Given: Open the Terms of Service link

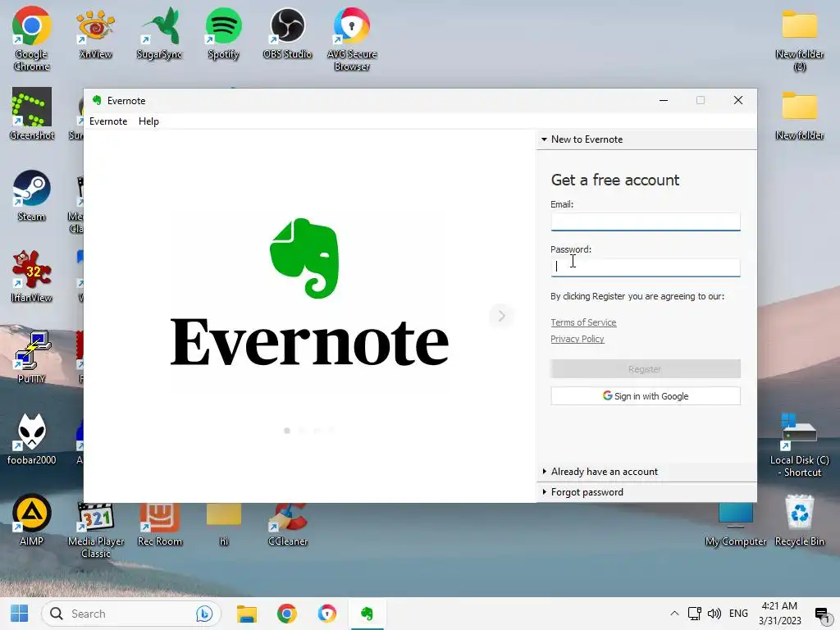Looking at the screenshot, I should pos(583,322).
